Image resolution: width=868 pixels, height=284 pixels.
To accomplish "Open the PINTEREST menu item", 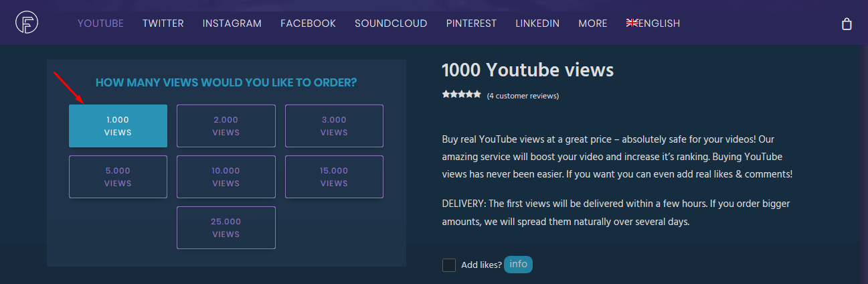I will 472,23.
